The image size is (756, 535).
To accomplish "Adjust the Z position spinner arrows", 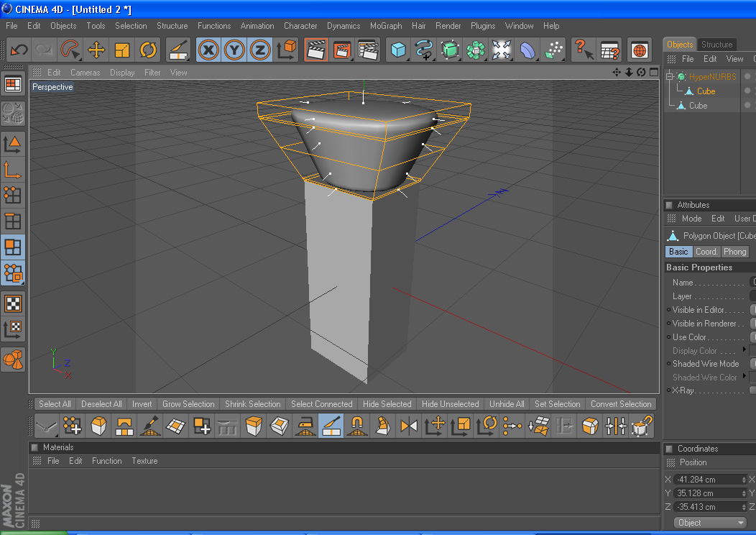I will (x=744, y=507).
